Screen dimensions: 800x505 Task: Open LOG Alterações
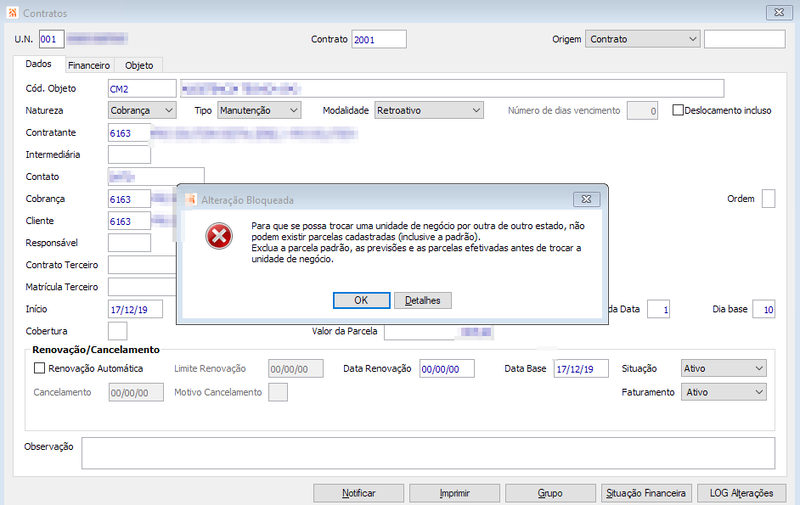tap(741, 493)
